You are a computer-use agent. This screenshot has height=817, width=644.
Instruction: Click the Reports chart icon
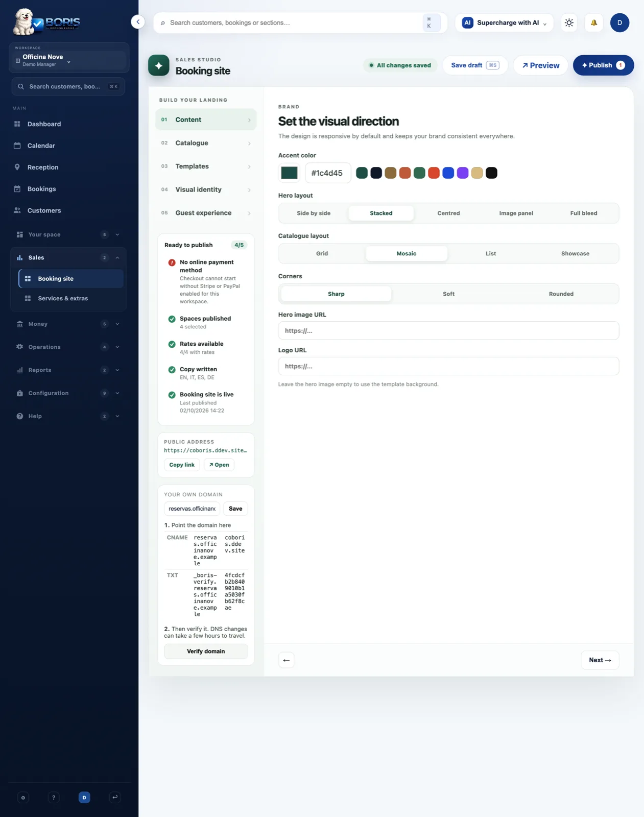(20, 370)
